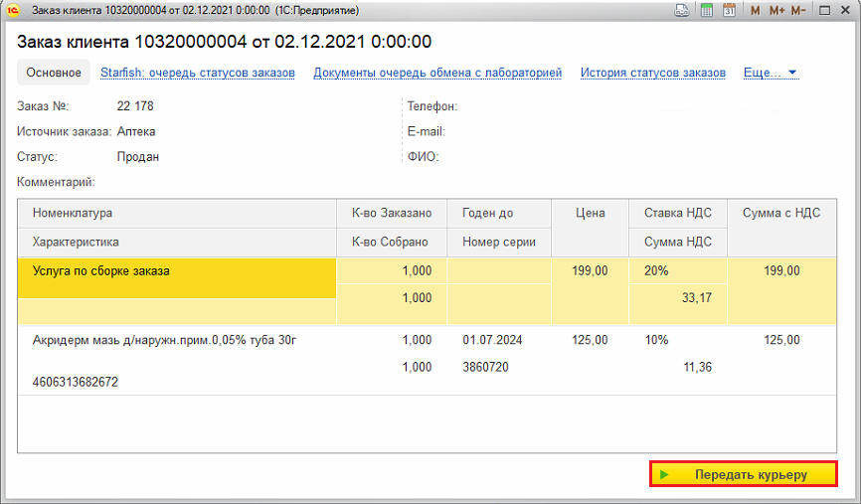Screen dimensions: 861x504
Task: Click the M+ memory add button
Action: (775, 10)
